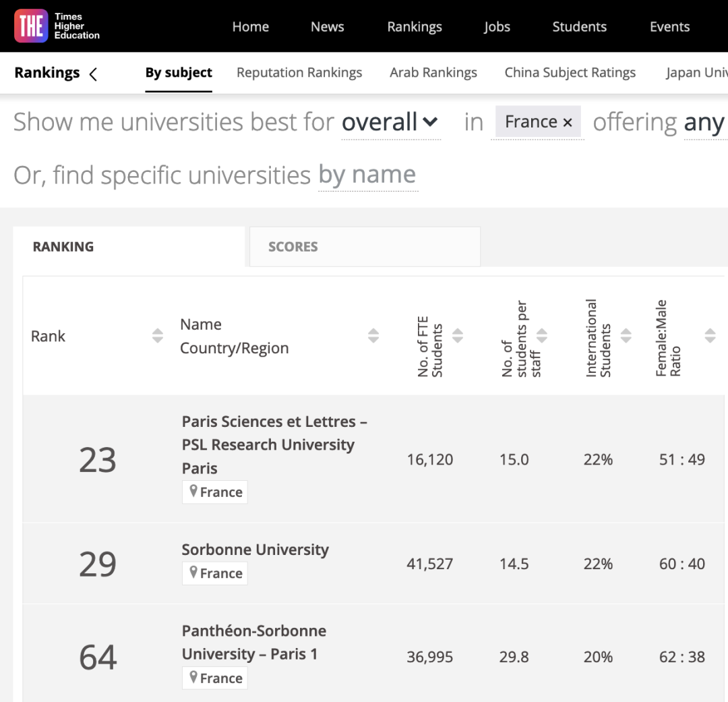Image resolution: width=728 pixels, height=702 pixels.
Task: Open the 'any' offering dropdown
Action: click(704, 122)
